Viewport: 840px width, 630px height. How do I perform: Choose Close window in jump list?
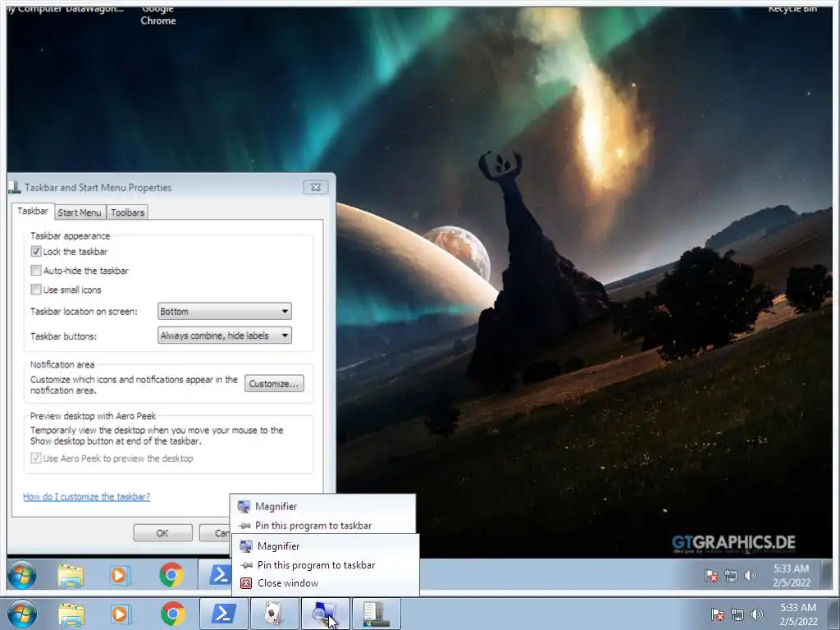(326, 583)
